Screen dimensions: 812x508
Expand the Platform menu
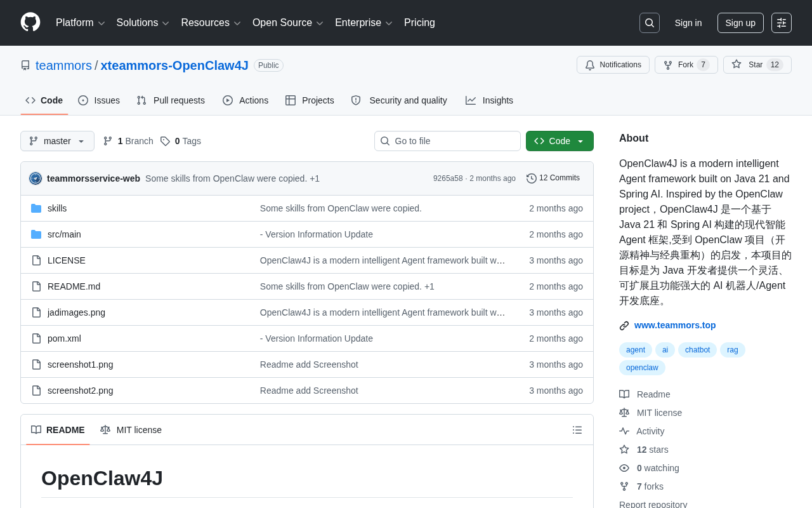tap(80, 23)
